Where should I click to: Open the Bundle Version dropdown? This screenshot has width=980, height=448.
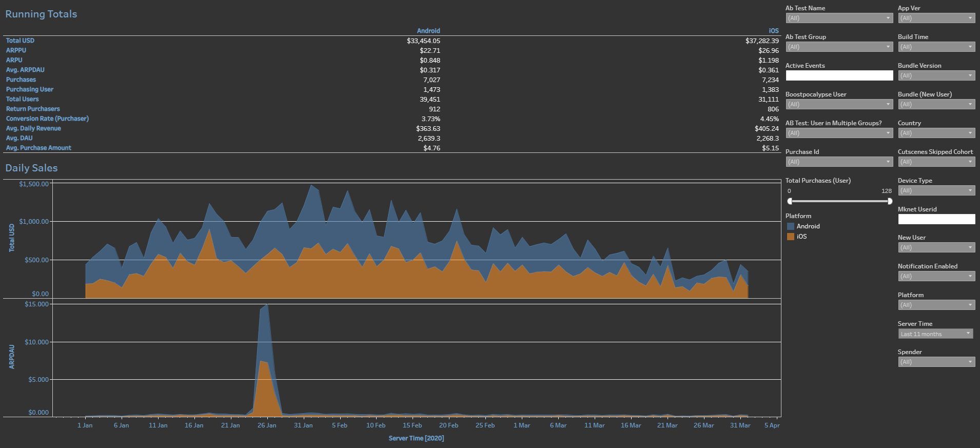point(936,75)
